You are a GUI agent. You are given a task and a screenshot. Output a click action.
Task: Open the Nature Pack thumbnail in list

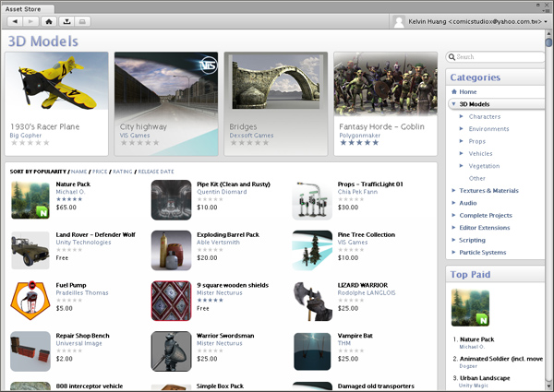tap(30, 200)
